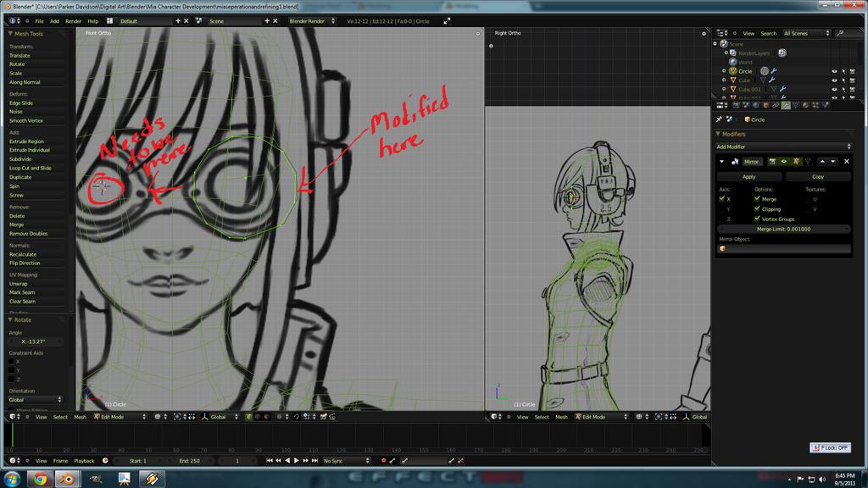Toggle visibility eye of Circle object

coord(834,71)
